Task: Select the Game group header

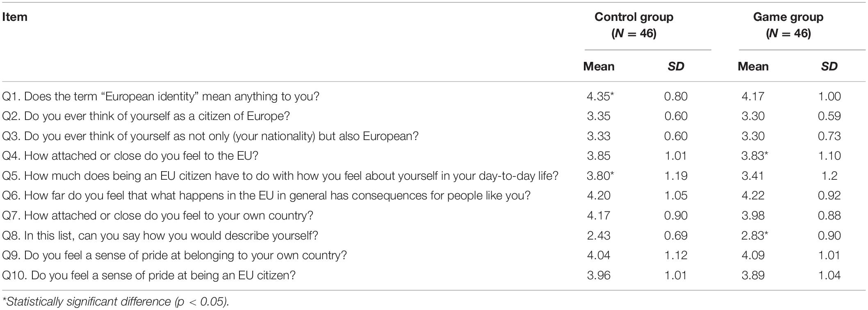Action: pos(788,25)
